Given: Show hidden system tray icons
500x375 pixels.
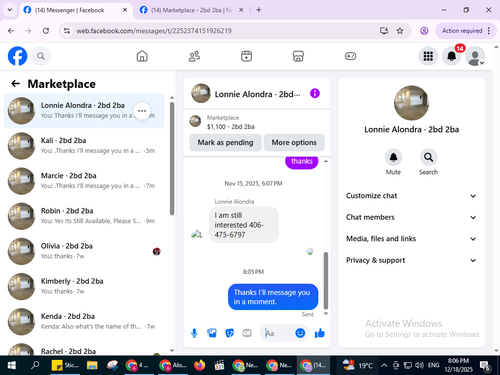Looking at the screenshot, I should point(384,365).
